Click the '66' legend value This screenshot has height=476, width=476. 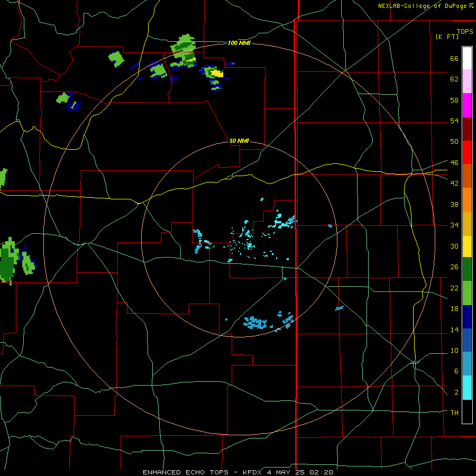tap(454, 58)
